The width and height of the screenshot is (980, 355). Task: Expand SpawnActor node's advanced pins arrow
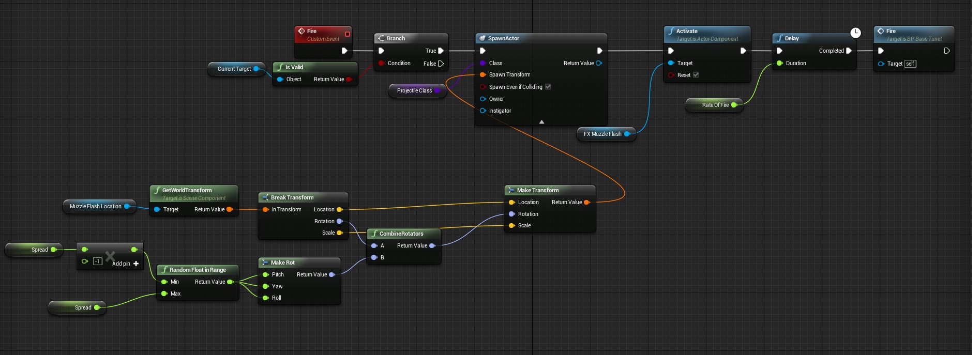(x=541, y=122)
